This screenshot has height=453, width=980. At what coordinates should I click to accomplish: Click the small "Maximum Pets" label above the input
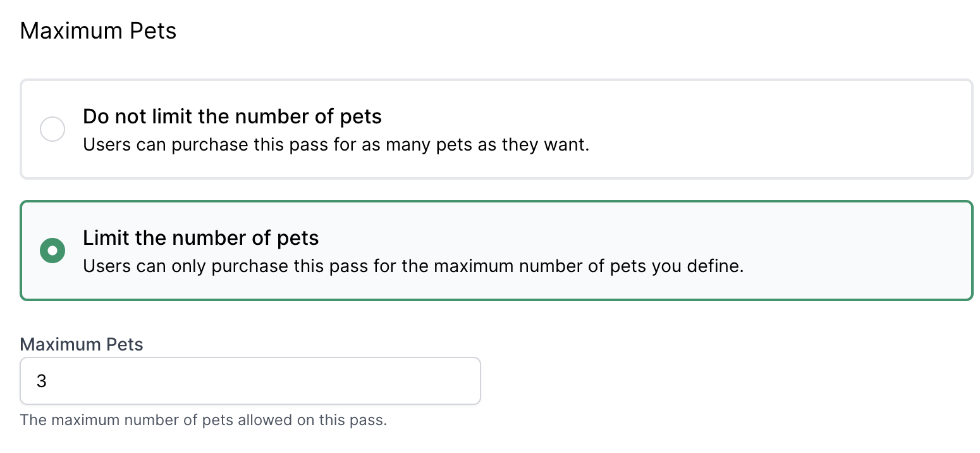pos(82,344)
